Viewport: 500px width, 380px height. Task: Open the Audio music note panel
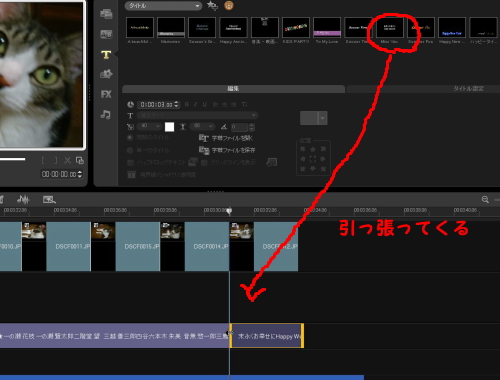click(106, 115)
